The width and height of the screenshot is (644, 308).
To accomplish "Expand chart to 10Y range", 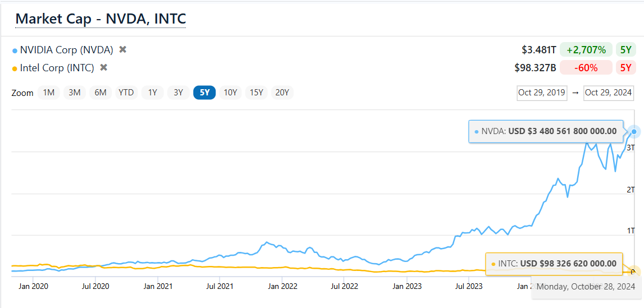I will click(x=230, y=93).
